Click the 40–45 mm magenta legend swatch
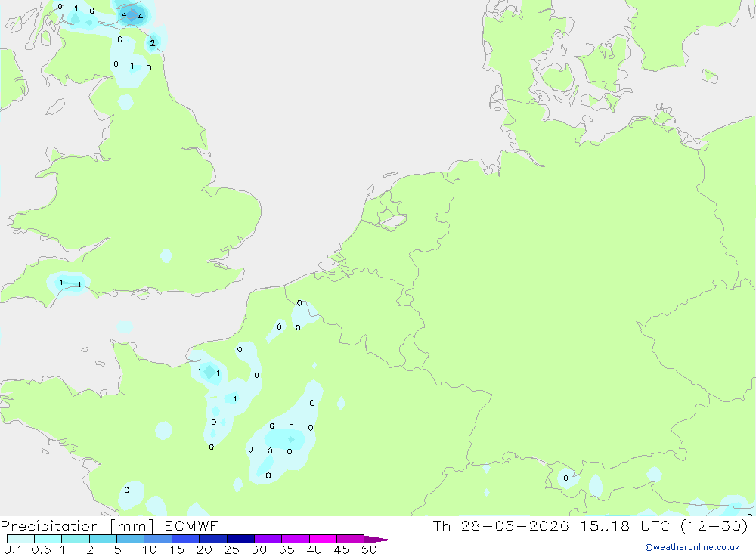This screenshot has width=756, height=554. pyautogui.click(x=323, y=539)
